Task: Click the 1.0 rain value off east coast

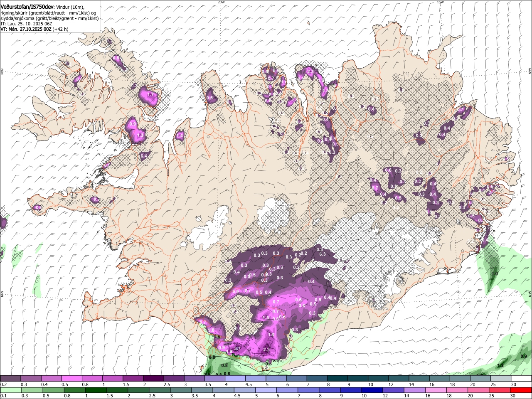Action: (495, 274)
